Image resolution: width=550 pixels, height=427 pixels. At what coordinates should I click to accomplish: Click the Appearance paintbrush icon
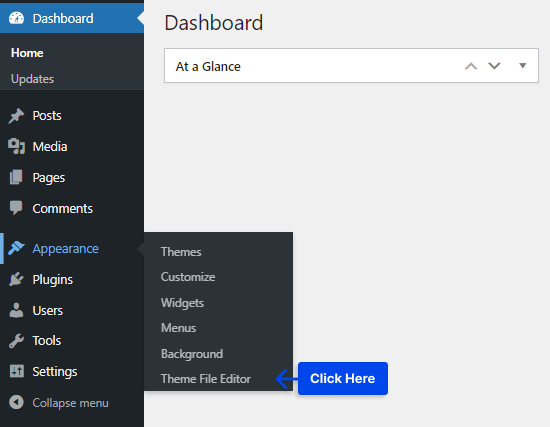point(16,248)
